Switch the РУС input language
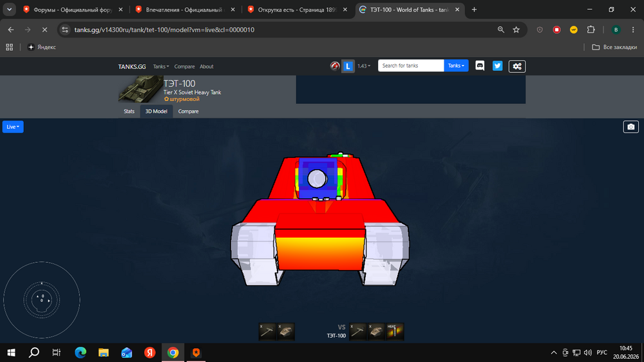 (601, 352)
